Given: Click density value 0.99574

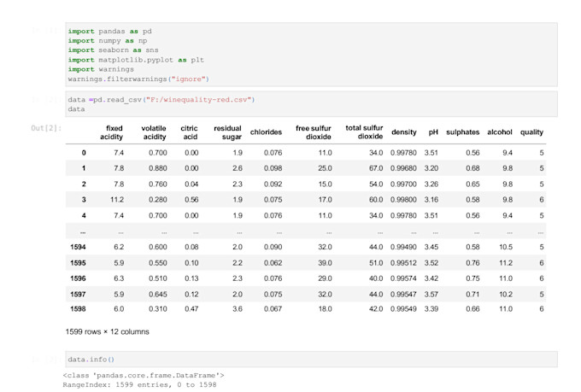Looking at the screenshot, I should pyautogui.click(x=403, y=278).
